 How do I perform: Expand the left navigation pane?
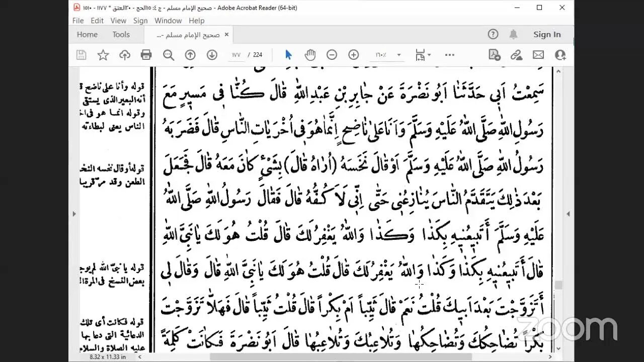pos(74,214)
